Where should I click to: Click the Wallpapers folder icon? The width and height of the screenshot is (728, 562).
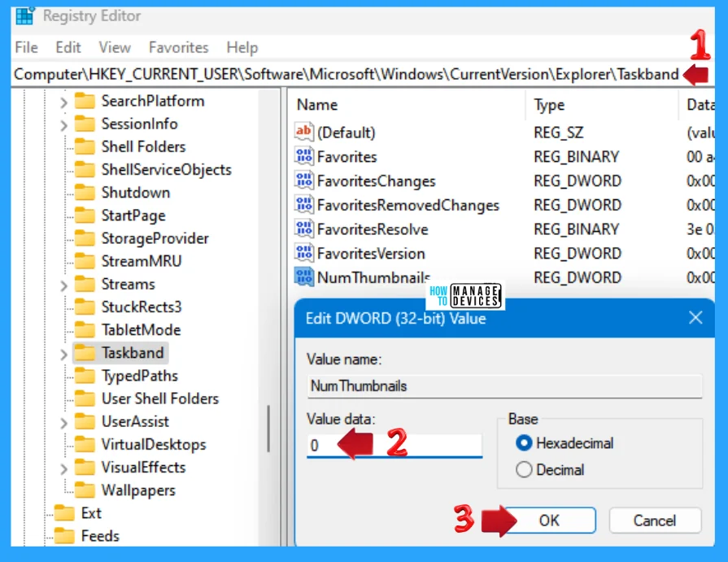coord(85,490)
